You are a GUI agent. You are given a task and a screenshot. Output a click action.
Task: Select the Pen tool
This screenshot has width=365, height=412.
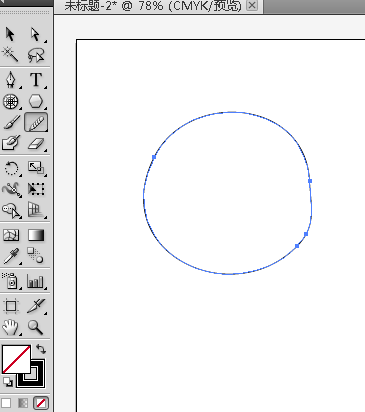pyautogui.click(x=11, y=80)
